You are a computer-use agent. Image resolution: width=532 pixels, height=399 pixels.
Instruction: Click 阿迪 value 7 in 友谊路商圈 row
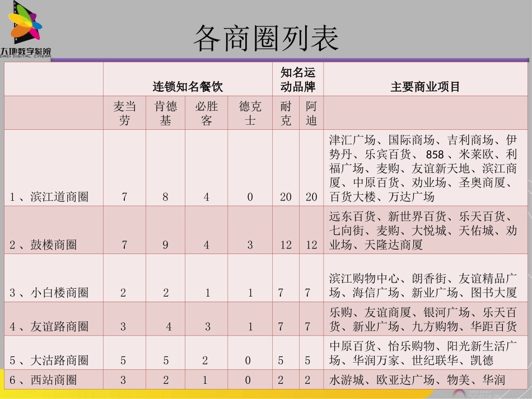pos(307,326)
